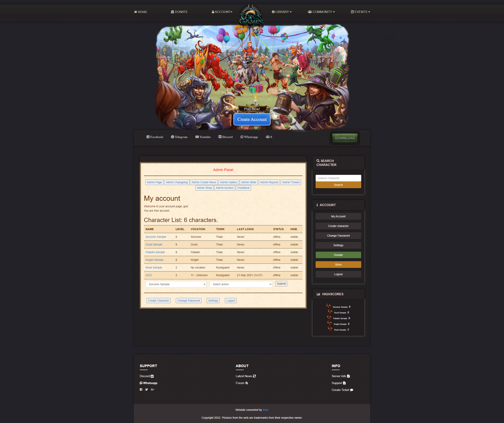The image size is (504, 423).
Task: Open the Druid Sample character link
Action: click(154, 244)
